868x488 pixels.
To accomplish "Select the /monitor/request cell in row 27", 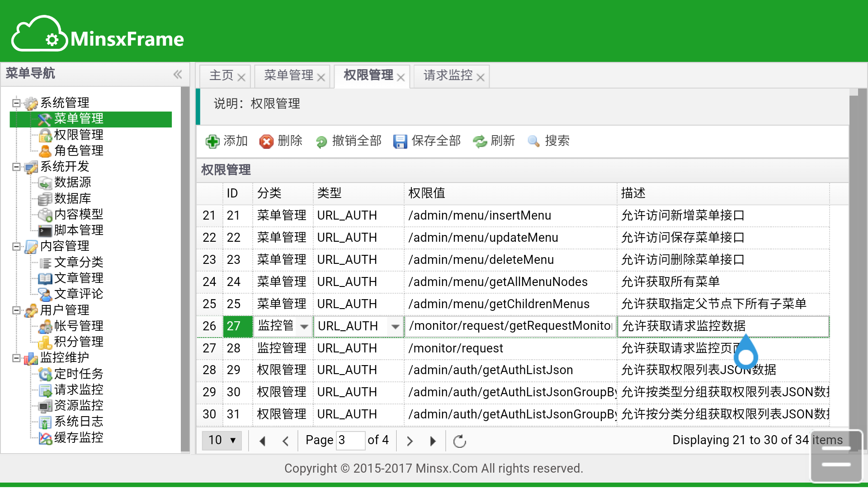I will pyautogui.click(x=510, y=348).
